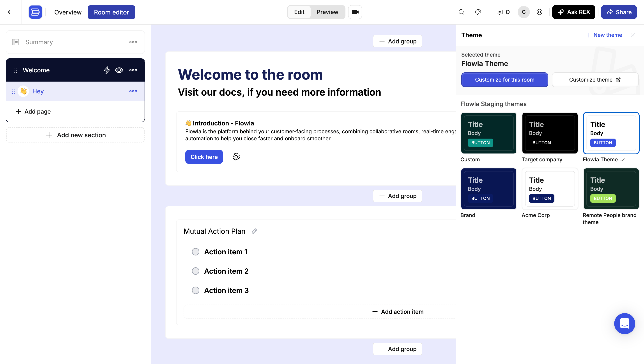The image size is (644, 364).
Task: Open the Click here button settings gear
Action: (236, 157)
